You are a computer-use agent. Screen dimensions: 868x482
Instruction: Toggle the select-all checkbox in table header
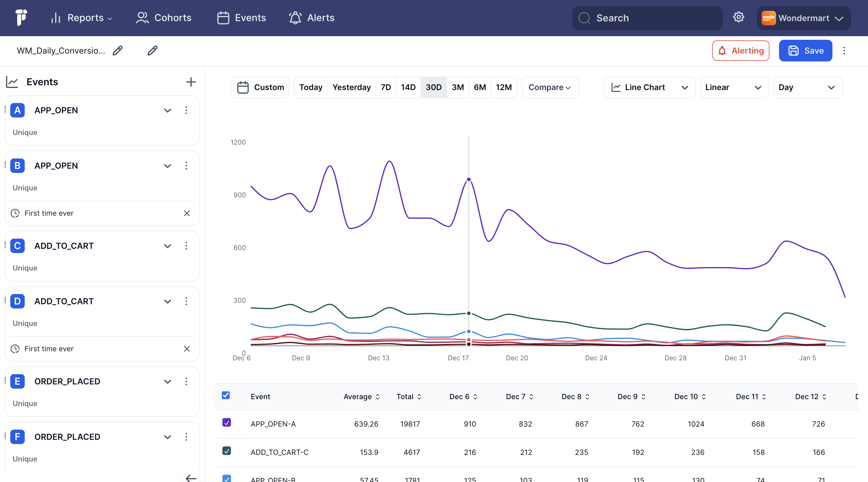(226, 395)
